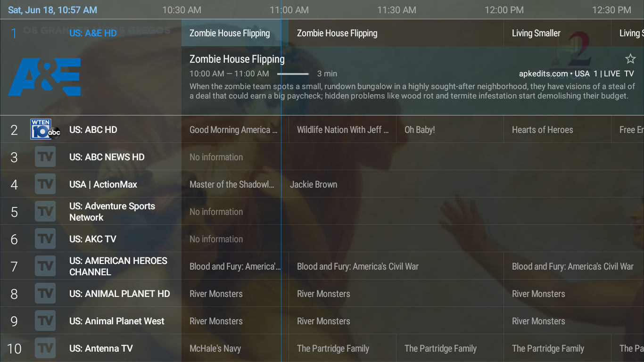Click the Zombie House Flipping detail title

237,59
